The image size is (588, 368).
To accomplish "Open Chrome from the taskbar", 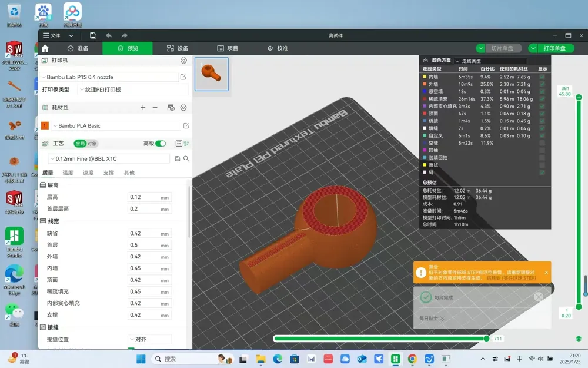I will coord(412,359).
